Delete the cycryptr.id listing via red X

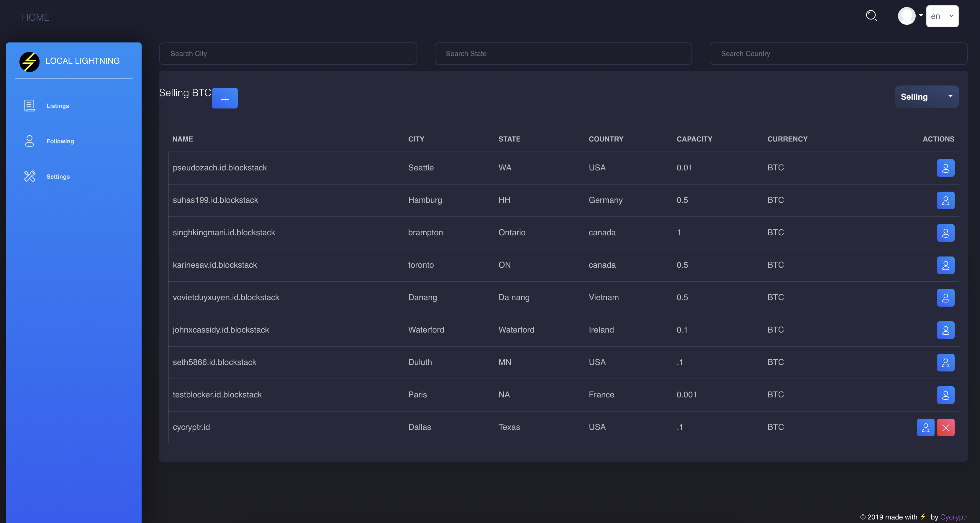coord(946,427)
